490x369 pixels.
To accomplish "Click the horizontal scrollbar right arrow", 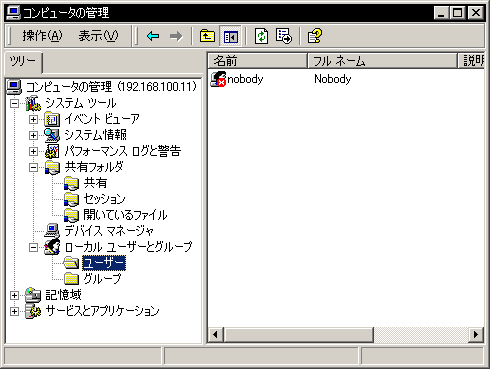I will pyautogui.click(x=476, y=334).
